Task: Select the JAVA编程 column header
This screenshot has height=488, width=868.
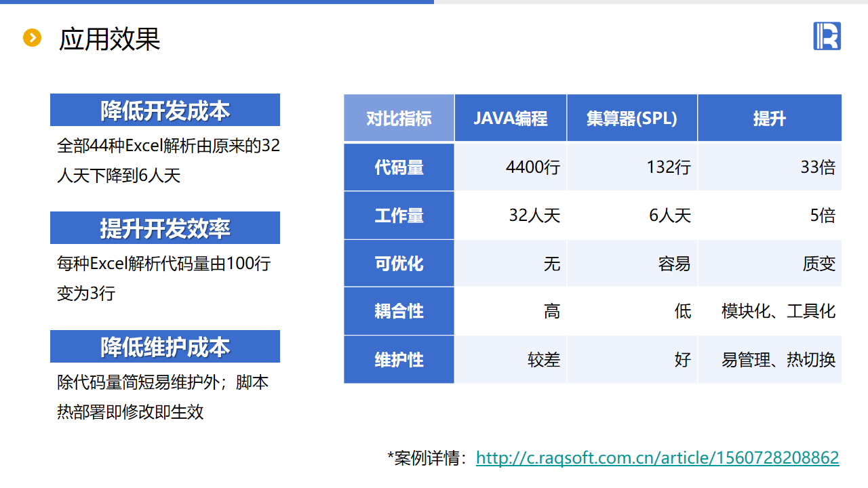Action: [x=510, y=118]
